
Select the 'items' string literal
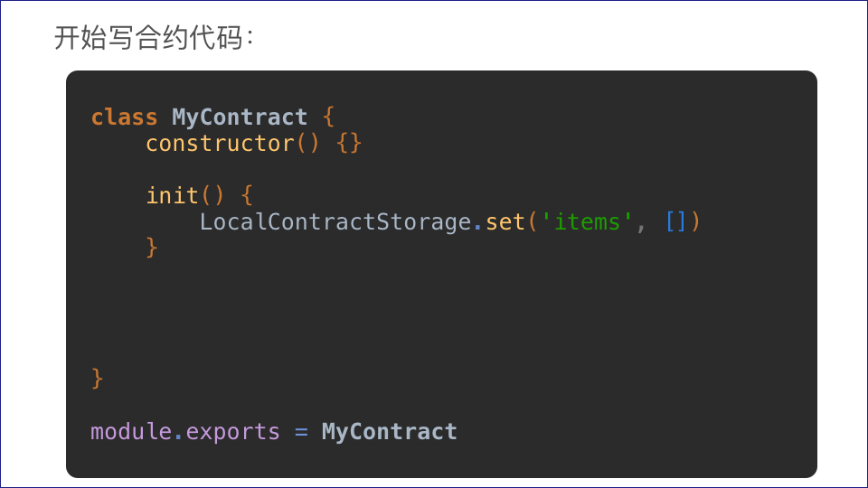click(x=586, y=221)
